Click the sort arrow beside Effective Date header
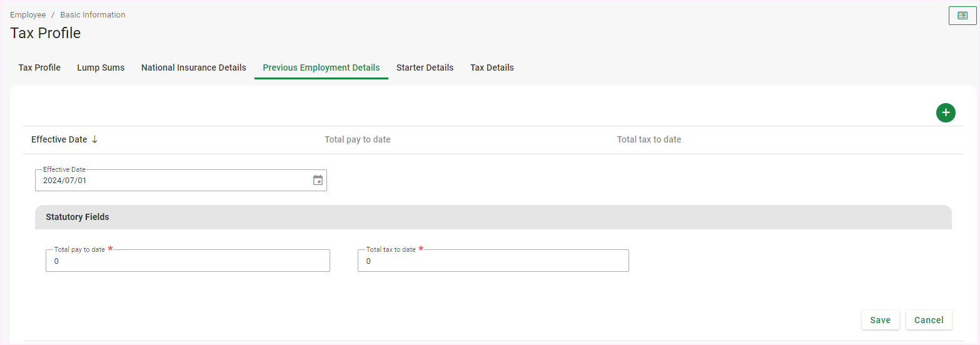 (x=95, y=139)
